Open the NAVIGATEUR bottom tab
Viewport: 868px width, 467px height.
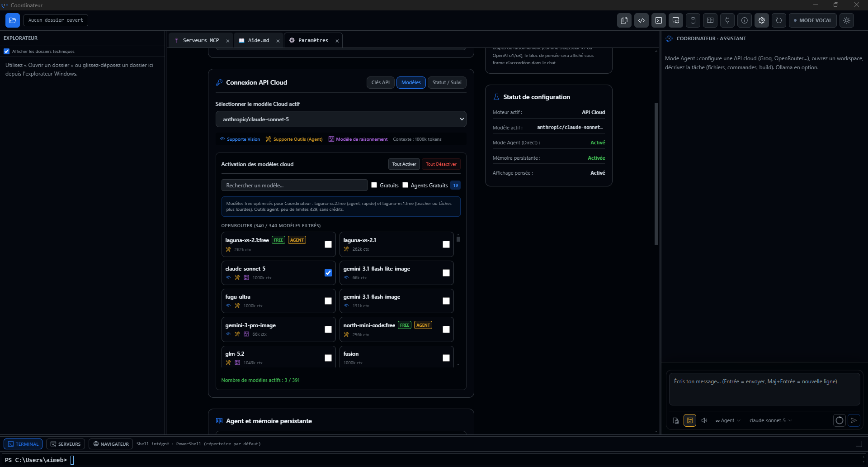click(111, 444)
